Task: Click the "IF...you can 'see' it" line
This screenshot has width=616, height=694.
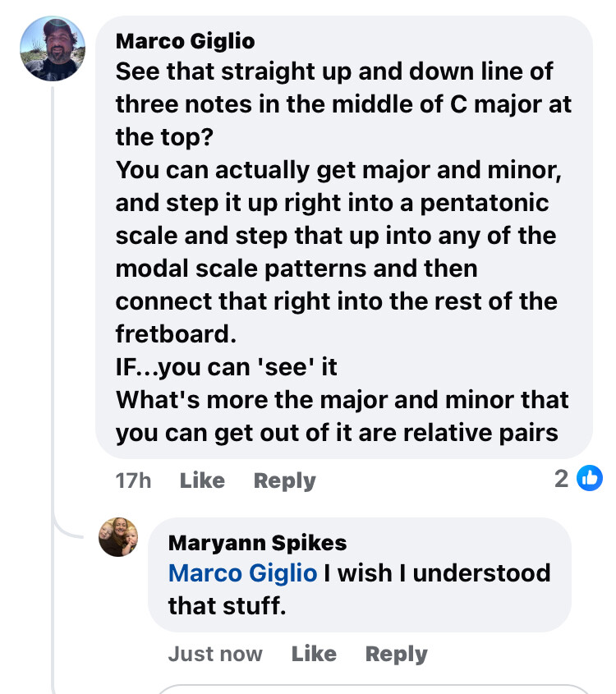Action: [x=227, y=367]
